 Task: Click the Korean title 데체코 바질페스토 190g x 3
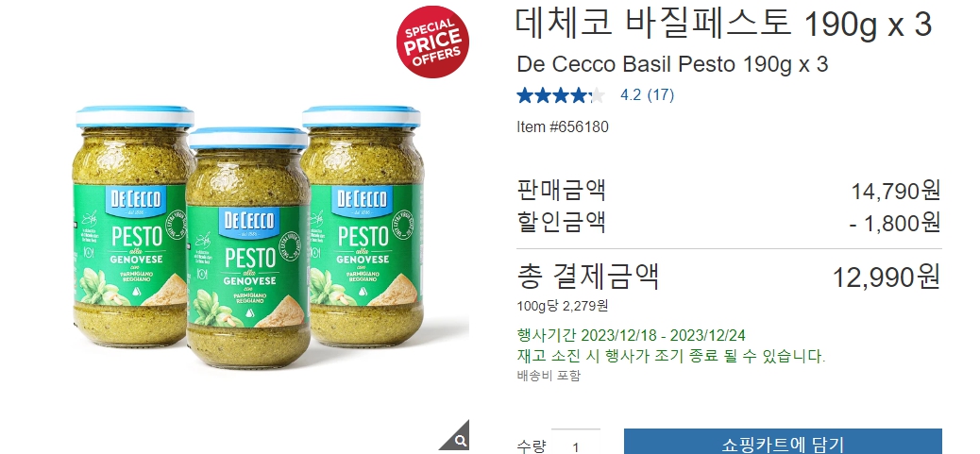(x=724, y=25)
